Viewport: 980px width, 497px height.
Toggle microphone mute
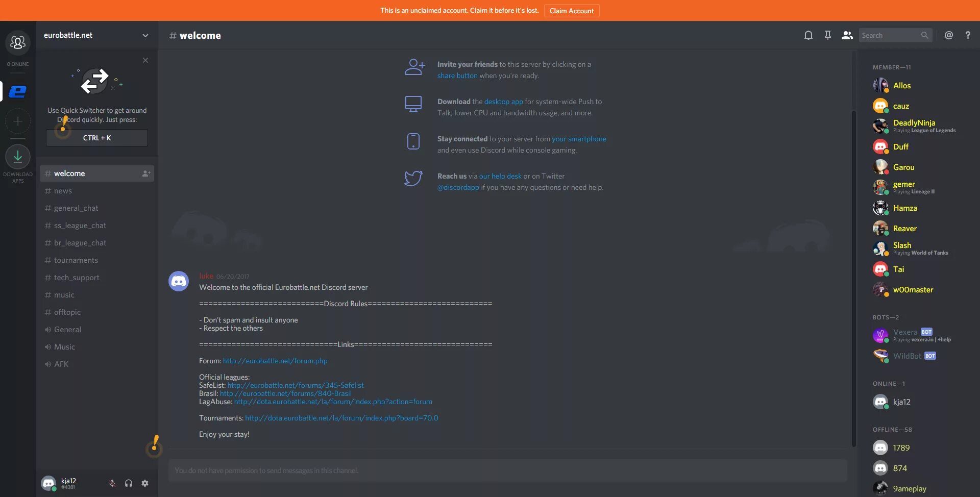point(112,483)
